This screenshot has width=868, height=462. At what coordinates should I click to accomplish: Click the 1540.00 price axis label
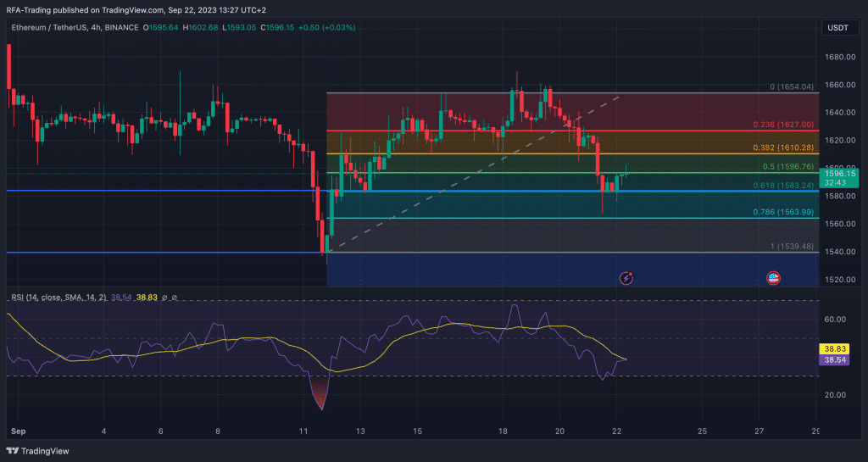click(840, 251)
